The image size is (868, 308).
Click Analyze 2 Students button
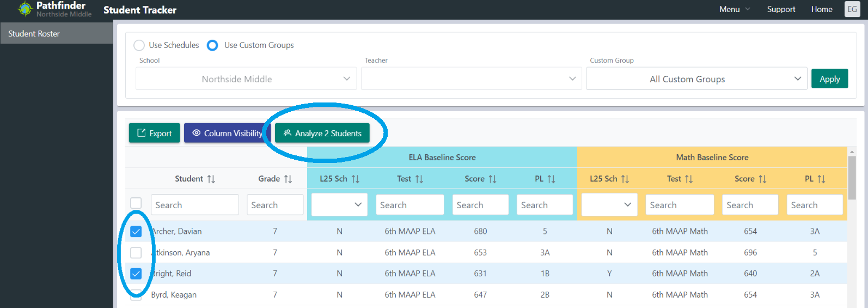coord(322,133)
